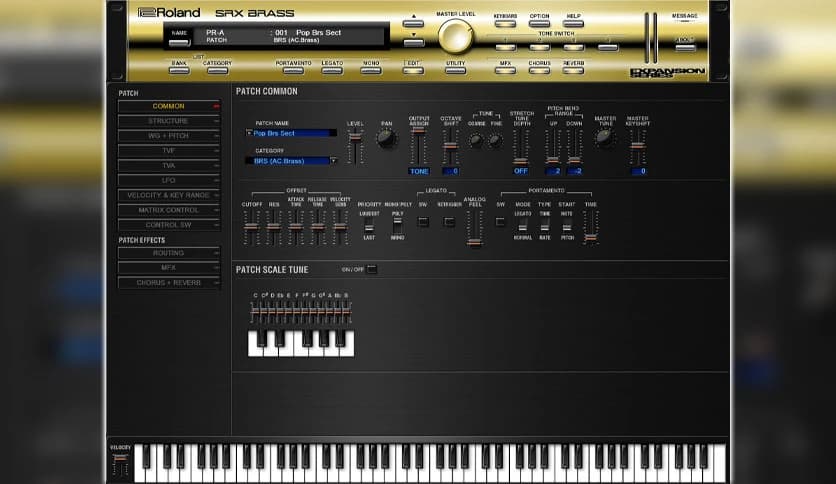This screenshot has height=484, width=836.
Task: Open the Bank list
Action: [179, 70]
